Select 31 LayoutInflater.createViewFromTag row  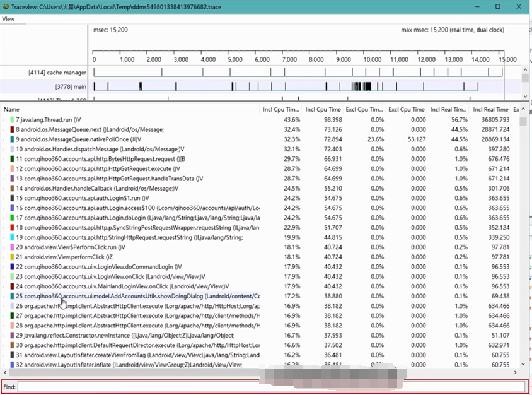[260, 355]
